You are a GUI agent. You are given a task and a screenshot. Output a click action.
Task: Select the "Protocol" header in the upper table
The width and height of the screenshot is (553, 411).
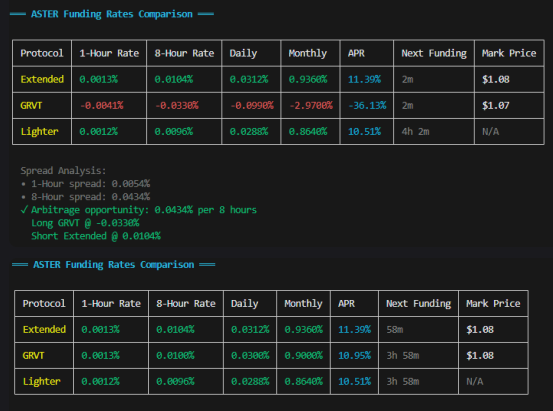(42, 53)
